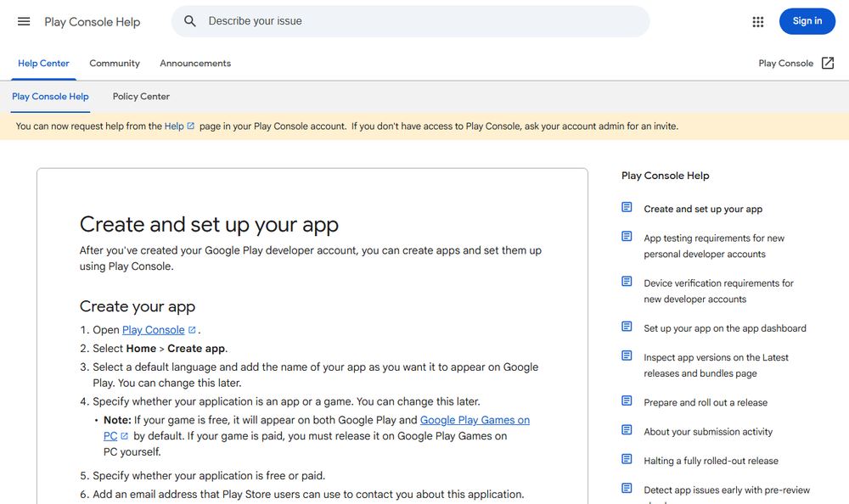
Task: Click the Play Console Help sidebar heading
Action: [x=665, y=176]
